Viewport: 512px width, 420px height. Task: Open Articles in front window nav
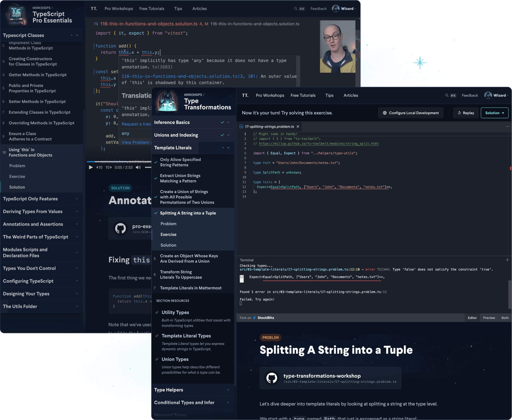pyautogui.click(x=351, y=95)
